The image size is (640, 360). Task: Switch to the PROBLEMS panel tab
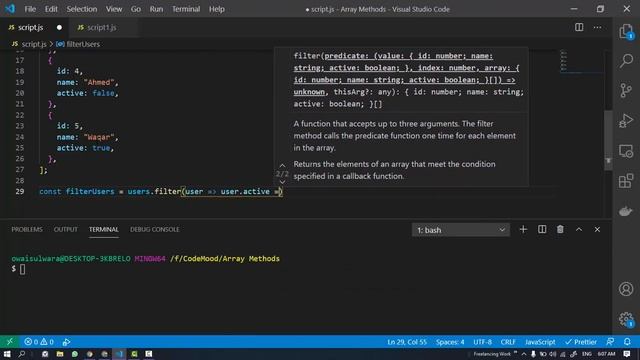(x=27, y=229)
